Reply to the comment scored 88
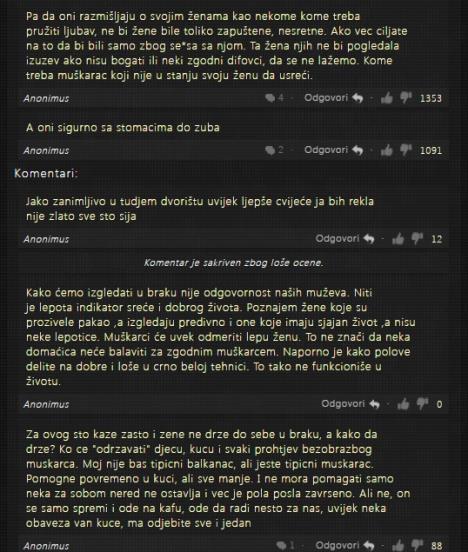Image resolution: width=468 pixels, height=552 pixels. tap(345, 546)
